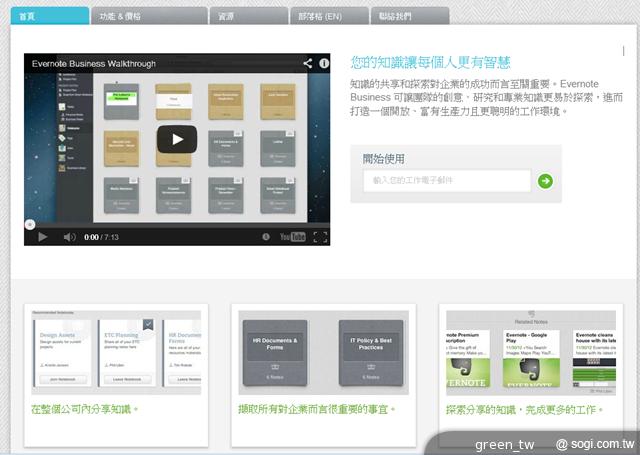
Task: Play the Evernote Business Walkthrough video
Action: (177, 140)
